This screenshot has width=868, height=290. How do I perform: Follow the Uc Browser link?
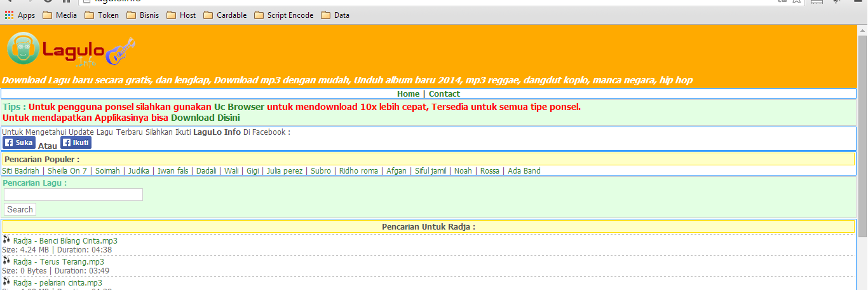(x=239, y=107)
